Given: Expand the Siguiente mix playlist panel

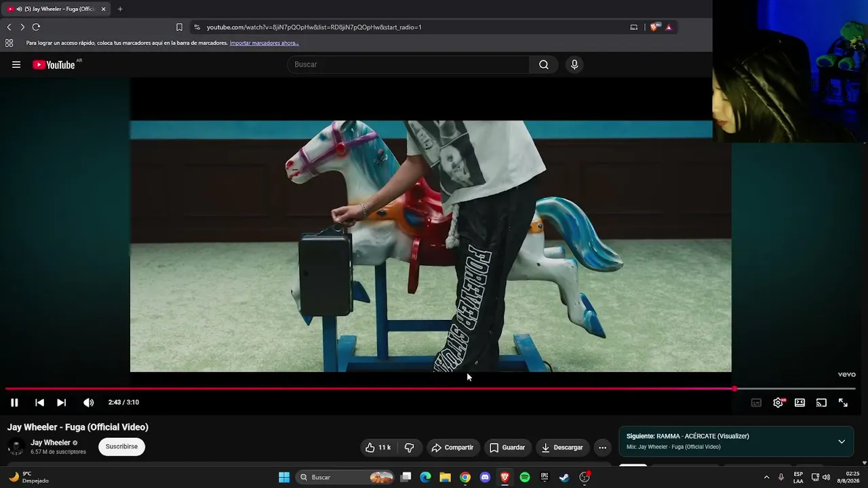Looking at the screenshot, I should (x=842, y=441).
